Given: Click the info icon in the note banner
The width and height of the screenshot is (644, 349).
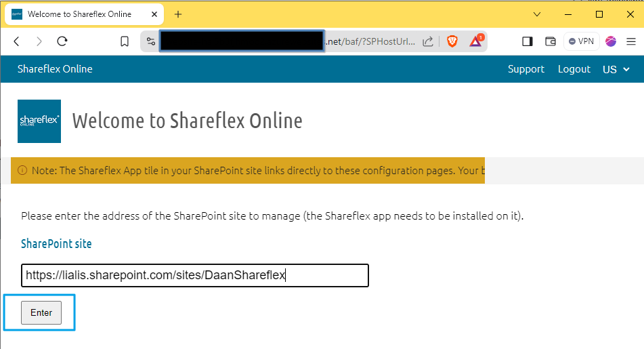Looking at the screenshot, I should [x=22, y=170].
